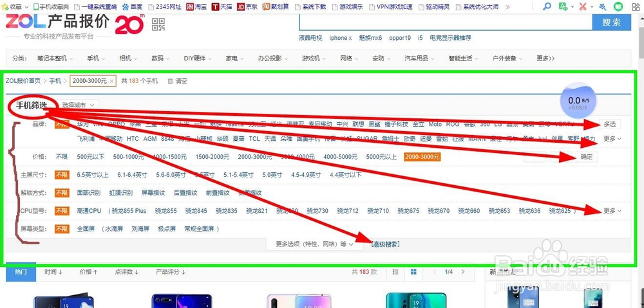Open the 游戏机 category menu

pyautogui.click(x=314, y=59)
